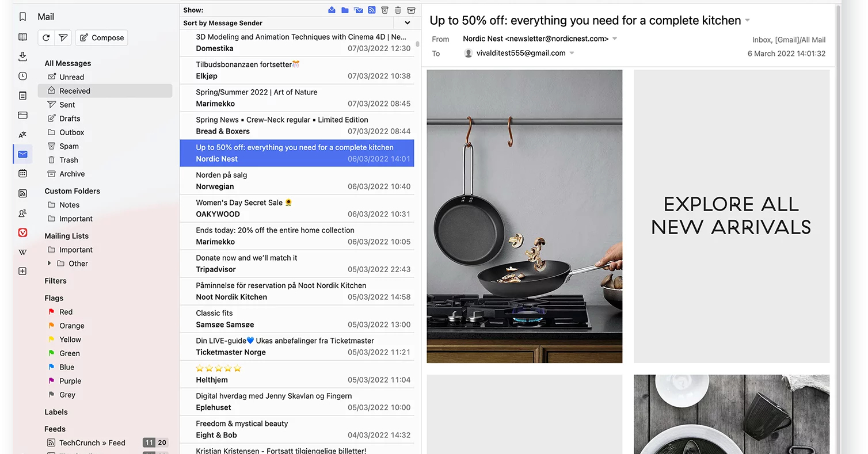Open the Bookmarks panel icon
The height and width of the screenshot is (454, 868).
[x=22, y=17]
